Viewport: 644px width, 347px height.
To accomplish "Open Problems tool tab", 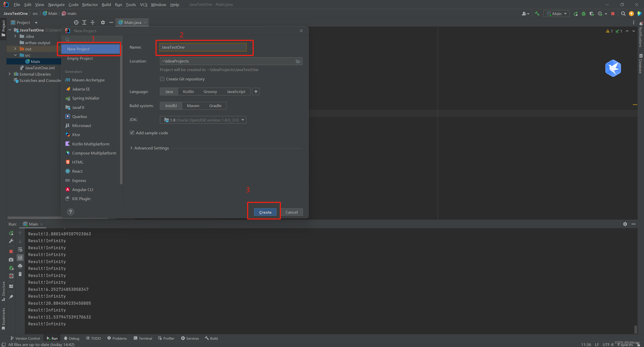I will tap(117, 338).
